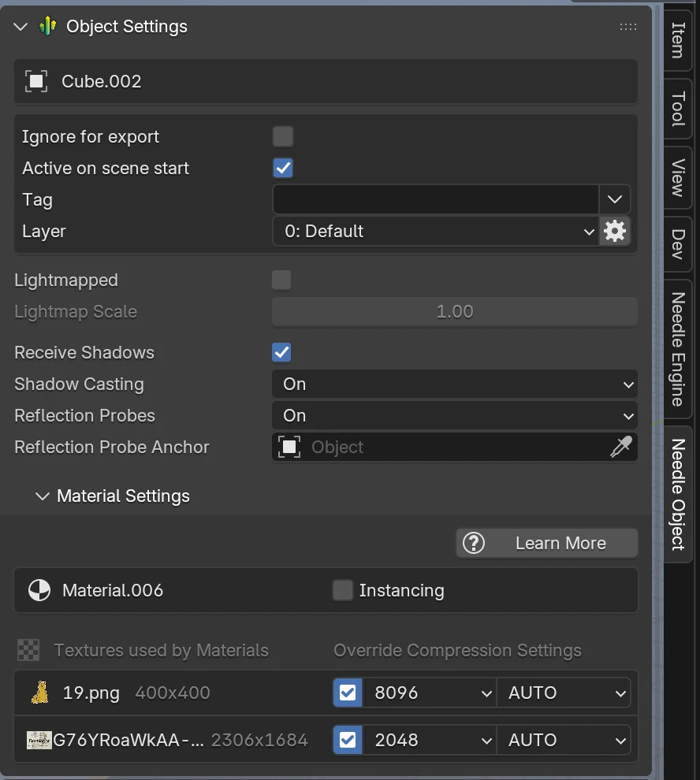700x780 pixels.
Task: Disable Active on scene start
Action: [281, 168]
